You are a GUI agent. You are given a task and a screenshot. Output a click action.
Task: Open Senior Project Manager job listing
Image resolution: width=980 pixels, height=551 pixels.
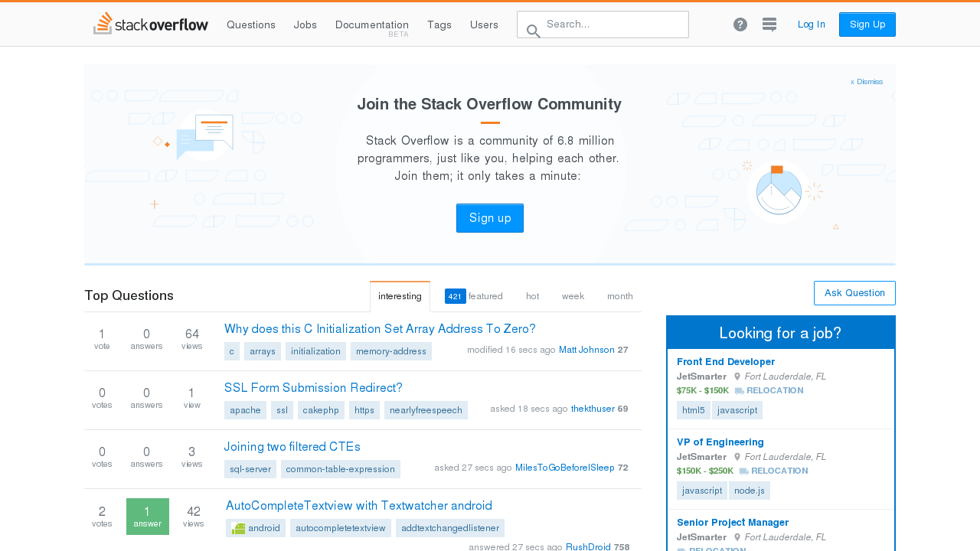(x=733, y=523)
